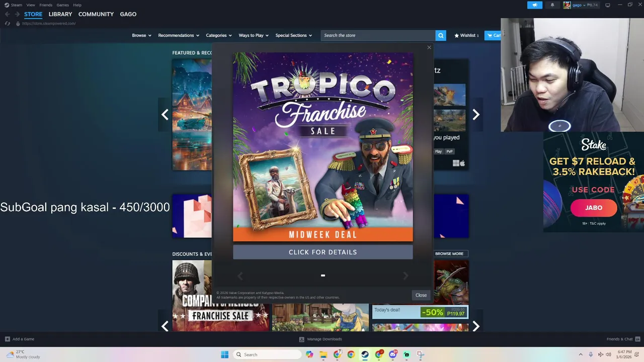This screenshot has width=644, height=362.
Task: Click the volume icon in system tray
Action: [x=609, y=354]
